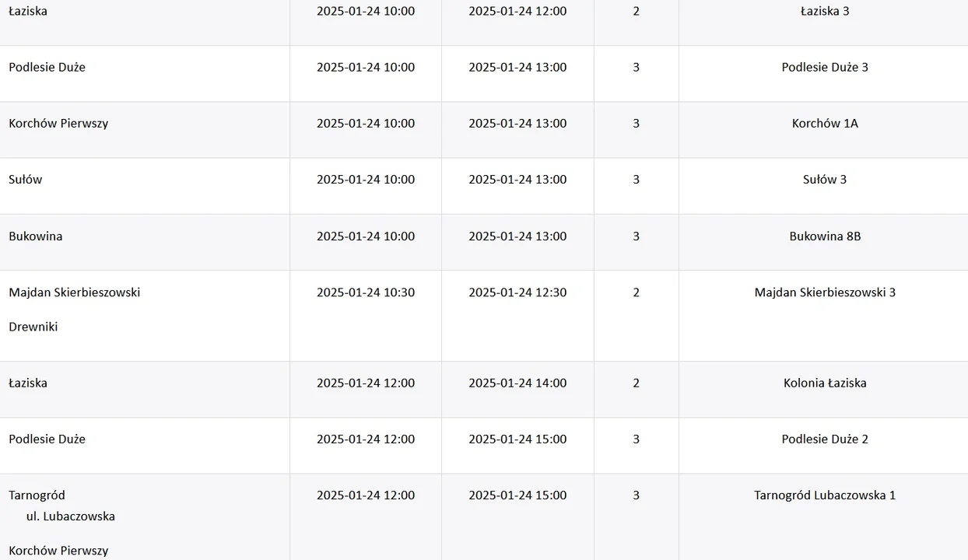Select the ul. Lubaczowska street text
The image size is (968, 560).
point(71,516)
